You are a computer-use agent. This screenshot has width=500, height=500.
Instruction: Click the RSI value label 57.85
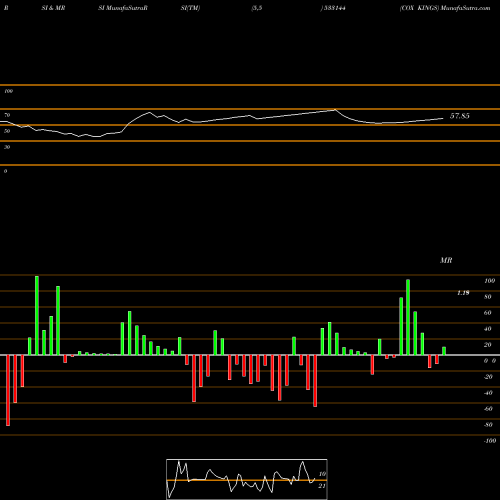click(x=460, y=116)
